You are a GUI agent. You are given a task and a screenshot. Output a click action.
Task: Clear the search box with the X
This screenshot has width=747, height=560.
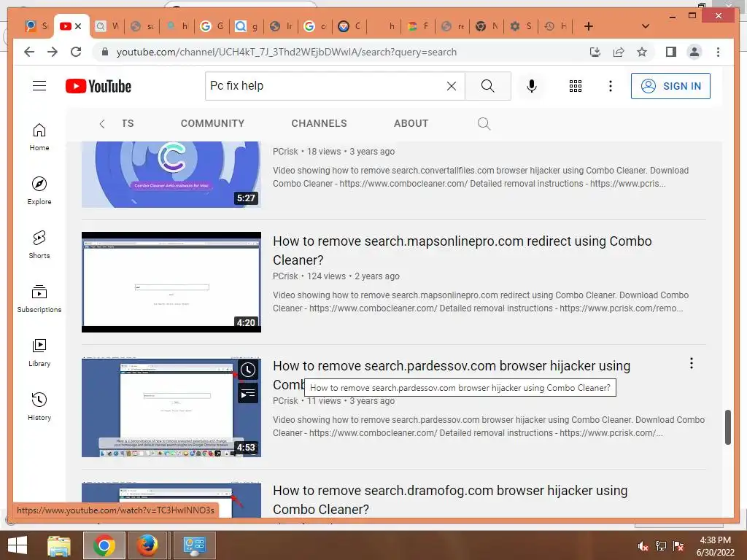coord(451,86)
